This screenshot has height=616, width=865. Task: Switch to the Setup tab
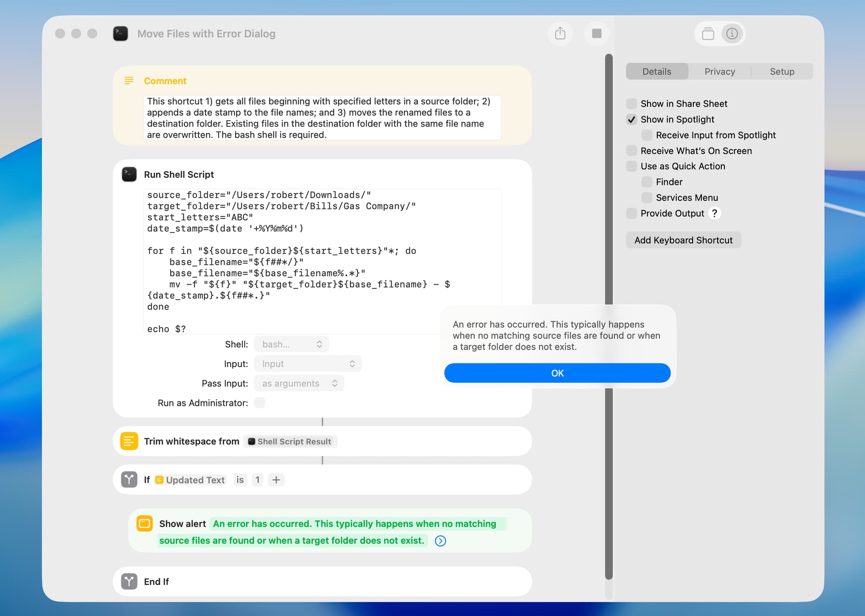782,72
